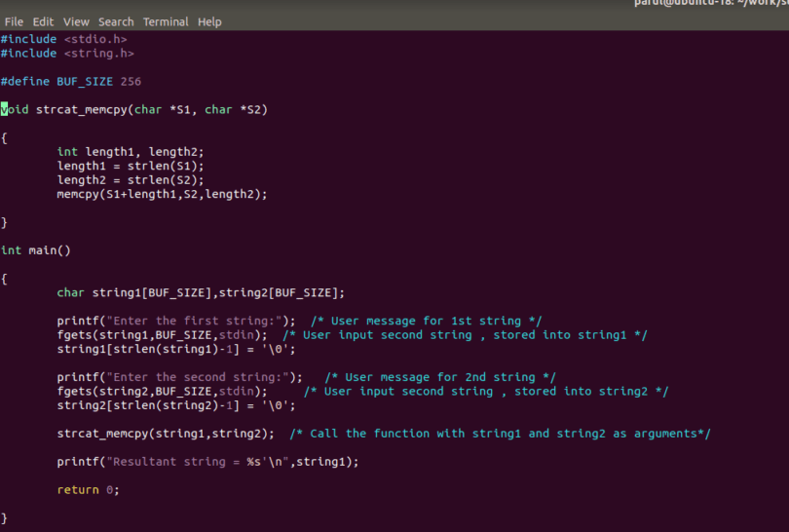Image resolution: width=789 pixels, height=532 pixels.
Task: Click the comment 'Call the function with string1'
Action: [415, 434]
